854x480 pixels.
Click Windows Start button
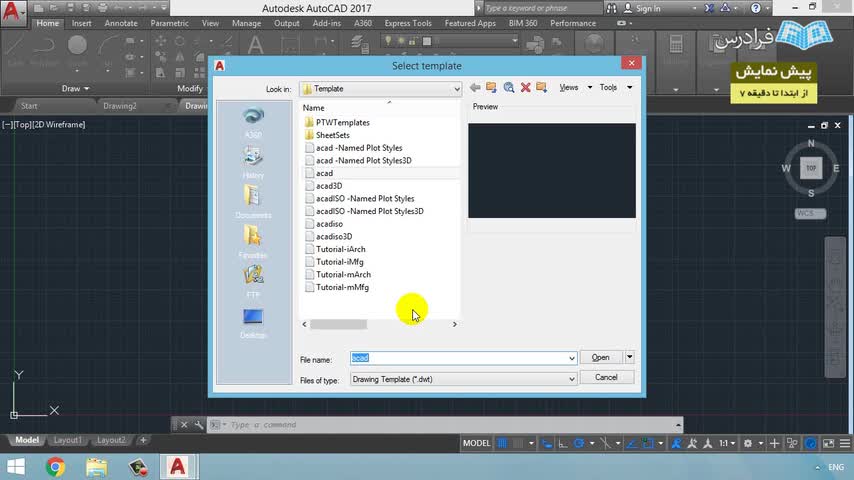[x=16, y=467]
